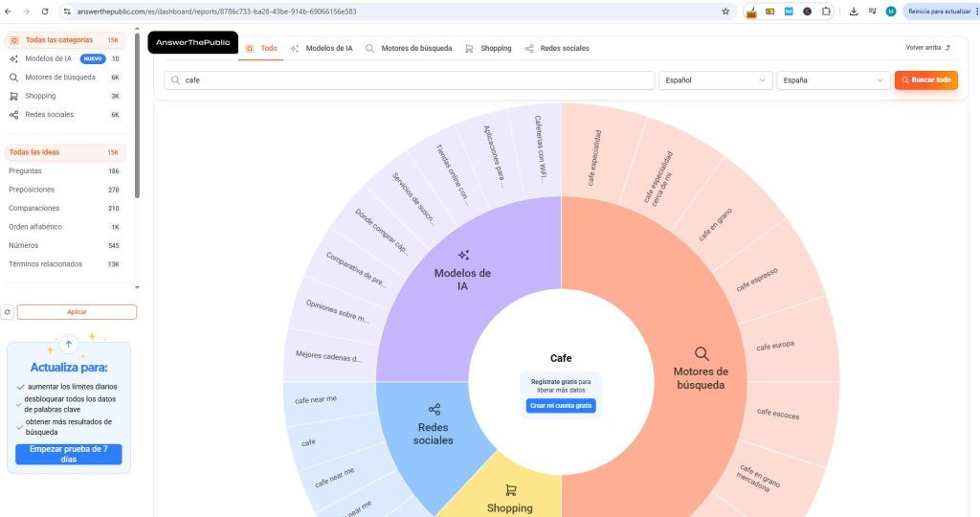Click the Redes sociales share icon in sidebar
Image resolution: width=980 pixels, height=517 pixels.
(x=13, y=115)
